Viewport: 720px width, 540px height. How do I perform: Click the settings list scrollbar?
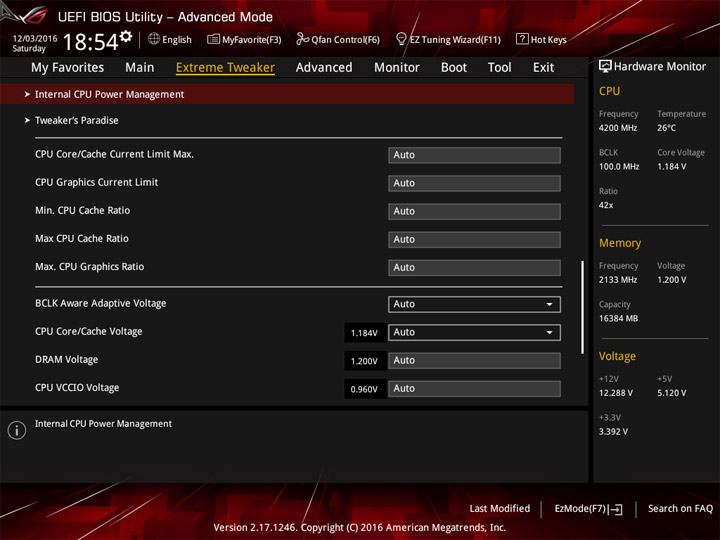tap(583, 307)
